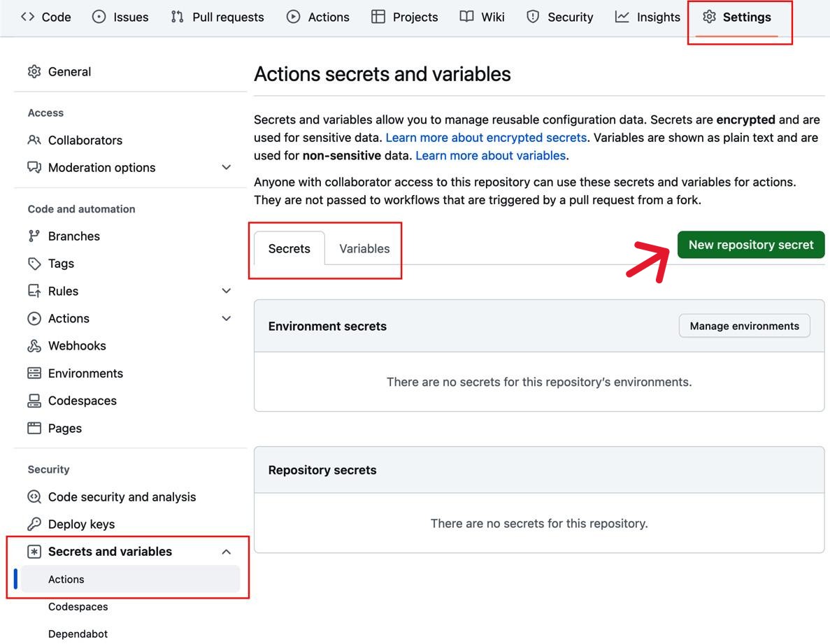Collapse Secrets and variables chevron
830x644 pixels.
click(226, 552)
